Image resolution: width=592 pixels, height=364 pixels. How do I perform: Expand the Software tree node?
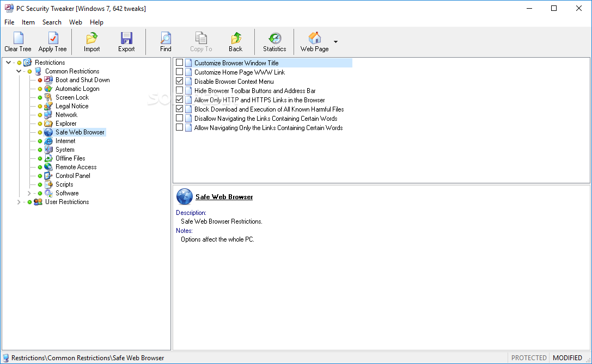pyautogui.click(x=29, y=193)
